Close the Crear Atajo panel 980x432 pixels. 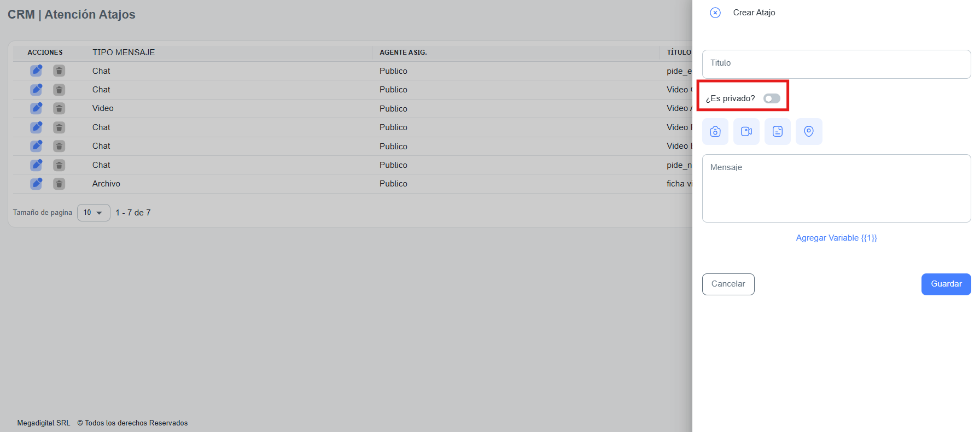point(715,13)
